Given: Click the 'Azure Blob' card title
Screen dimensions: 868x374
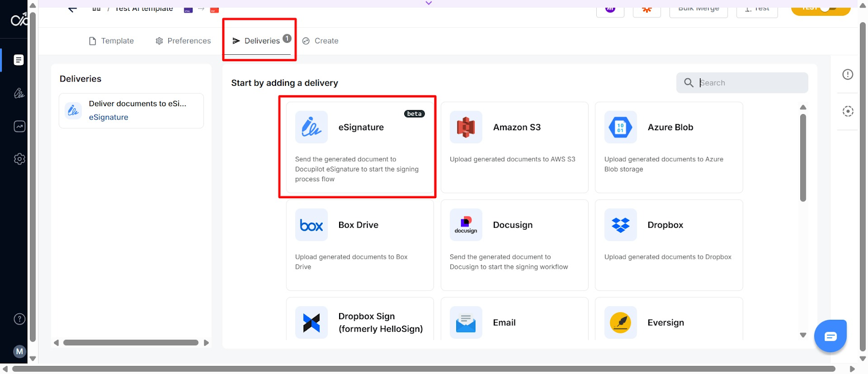Looking at the screenshot, I should click(671, 127).
